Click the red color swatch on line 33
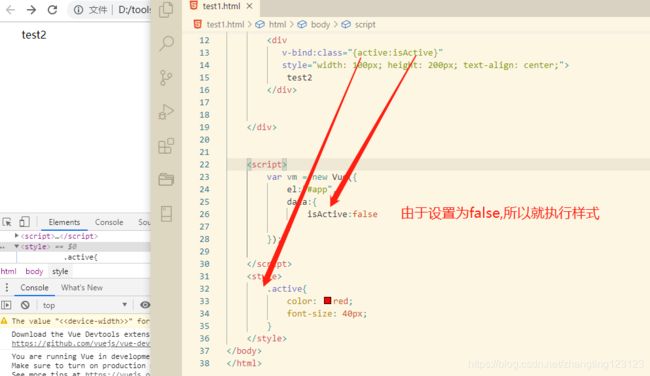This screenshot has width=650, height=376. pyautogui.click(x=327, y=301)
